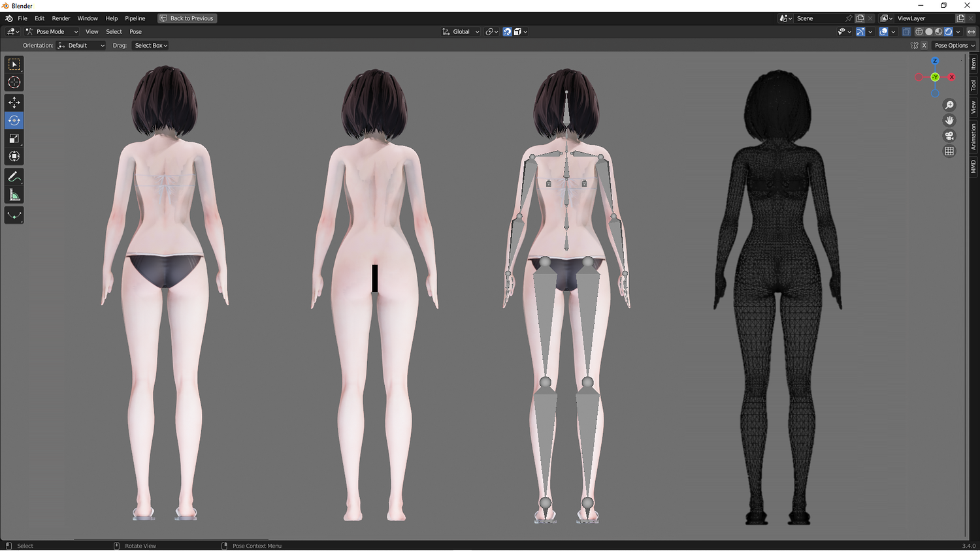Image resolution: width=980 pixels, height=551 pixels.
Task: Switch to rendered viewport shading
Action: [949, 31]
